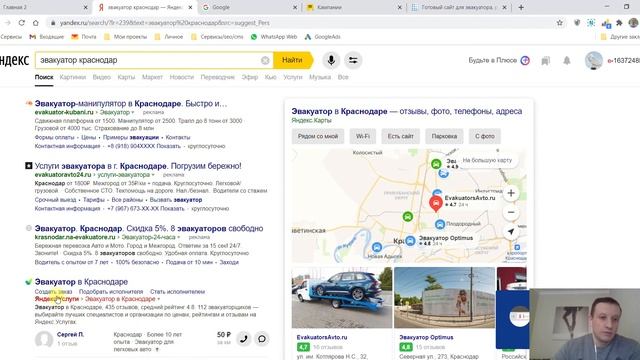Toggle the Рядом со мной filter
This screenshot has width=640, height=360.
[318, 136]
